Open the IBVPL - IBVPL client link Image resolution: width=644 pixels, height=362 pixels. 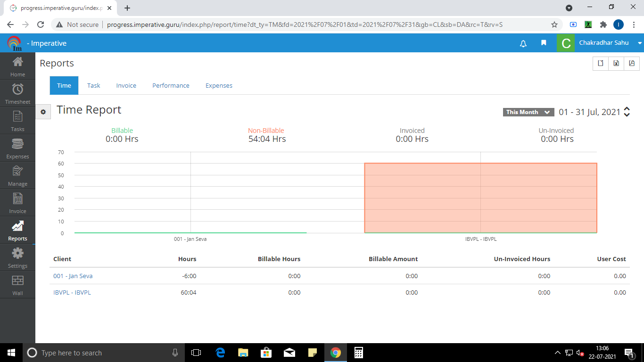[x=72, y=292]
